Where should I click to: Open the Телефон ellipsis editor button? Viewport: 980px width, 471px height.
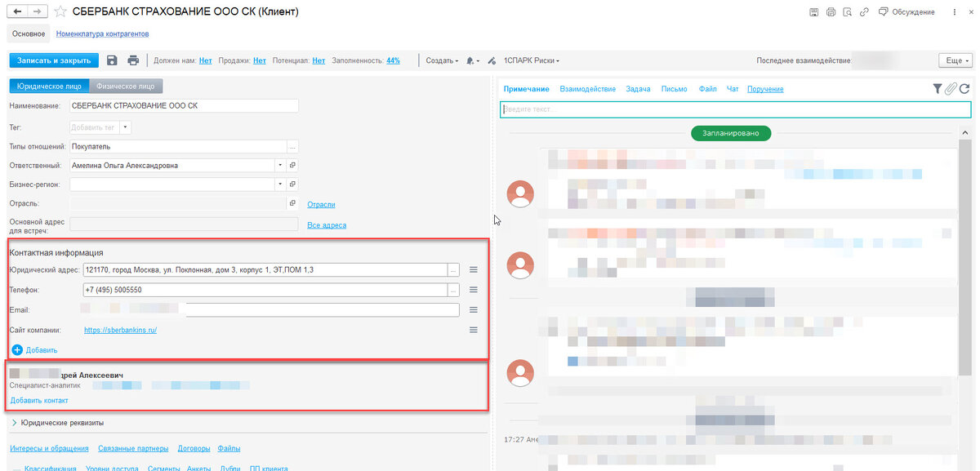[455, 290]
